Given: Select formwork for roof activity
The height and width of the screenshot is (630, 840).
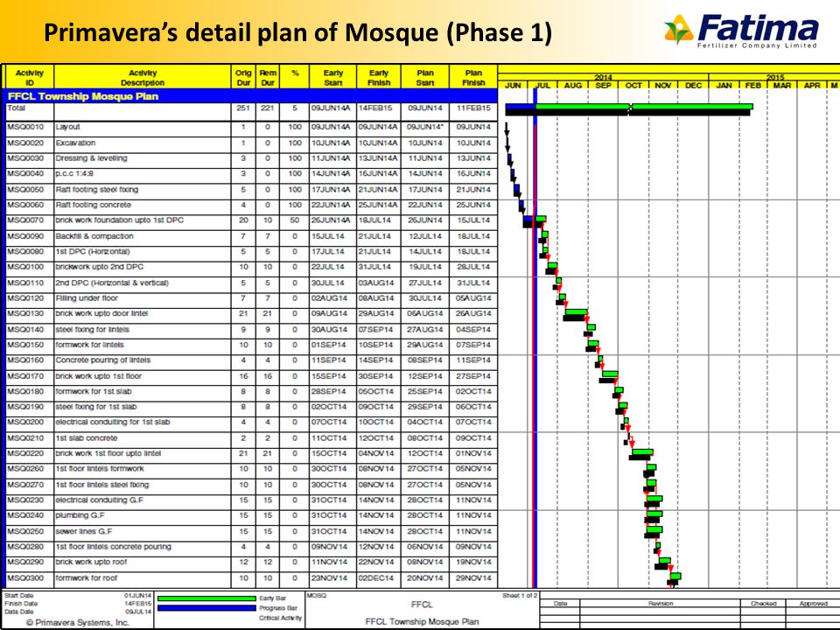Looking at the screenshot, I should point(251,578).
